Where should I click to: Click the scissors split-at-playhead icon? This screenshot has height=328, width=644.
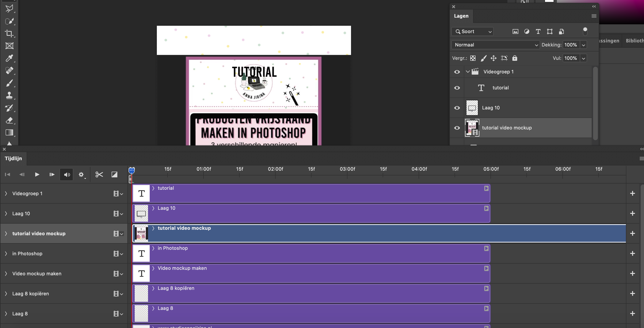click(99, 174)
